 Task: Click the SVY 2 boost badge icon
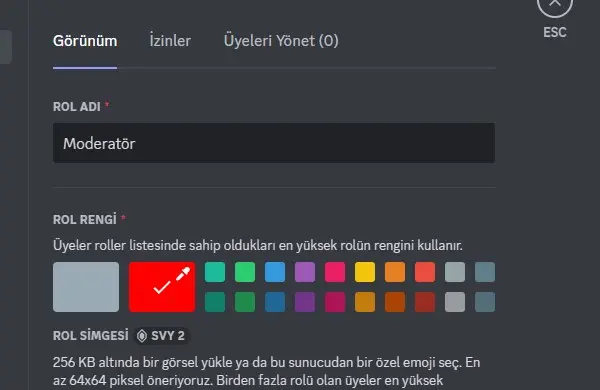pyautogui.click(x=142, y=336)
